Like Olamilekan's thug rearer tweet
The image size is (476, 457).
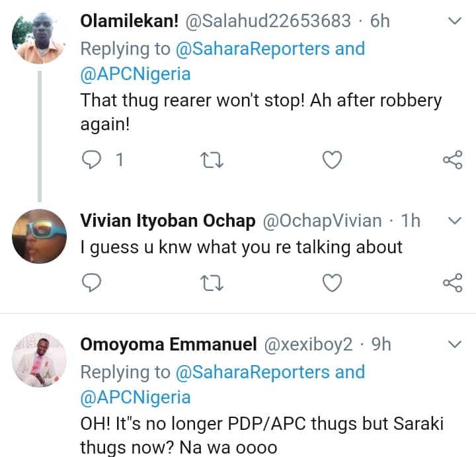(332, 159)
